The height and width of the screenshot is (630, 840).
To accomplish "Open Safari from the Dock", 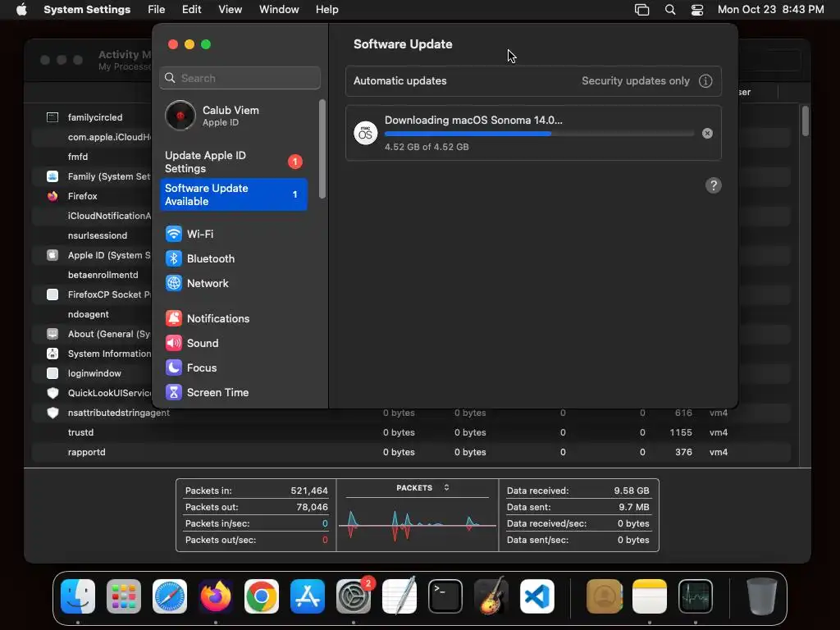I will click(x=170, y=596).
